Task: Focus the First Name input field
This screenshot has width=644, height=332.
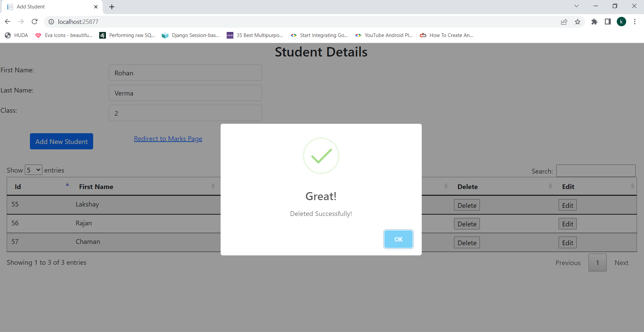Action: coord(185,73)
